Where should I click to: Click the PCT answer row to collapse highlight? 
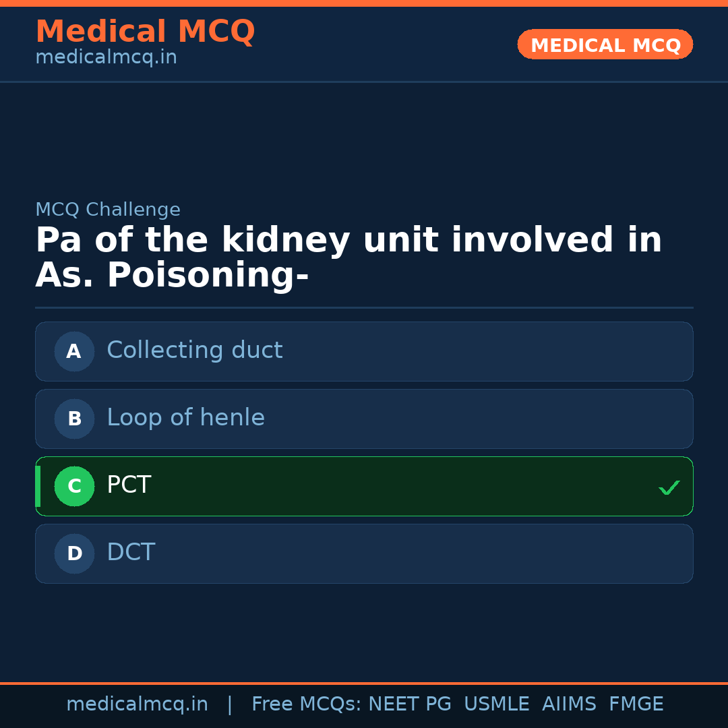pos(364,486)
